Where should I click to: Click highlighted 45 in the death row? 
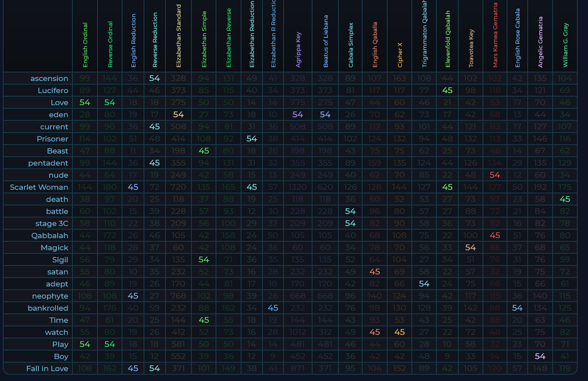point(565,199)
